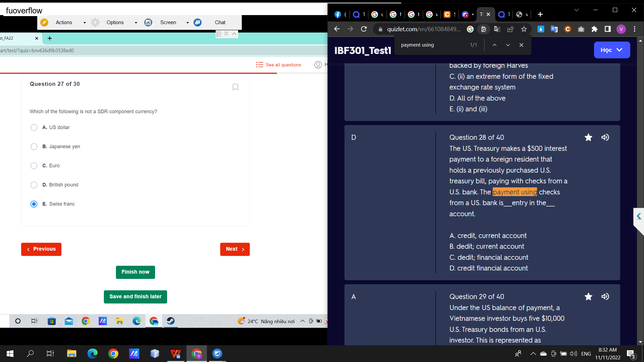Select answer C. Euro
644x362 pixels.
[34, 166]
